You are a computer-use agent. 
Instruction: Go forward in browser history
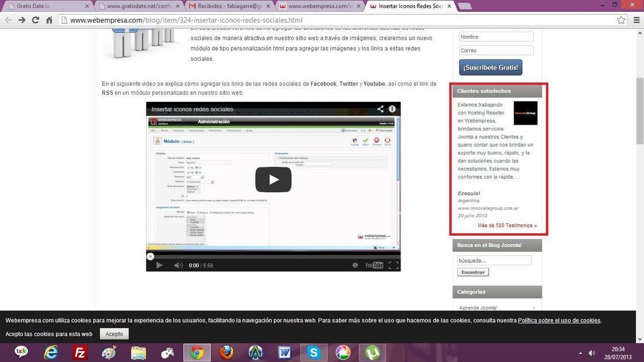22,20
